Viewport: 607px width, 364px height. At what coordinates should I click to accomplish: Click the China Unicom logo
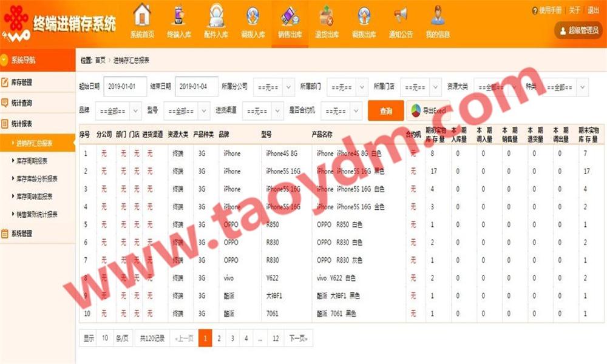(16, 23)
